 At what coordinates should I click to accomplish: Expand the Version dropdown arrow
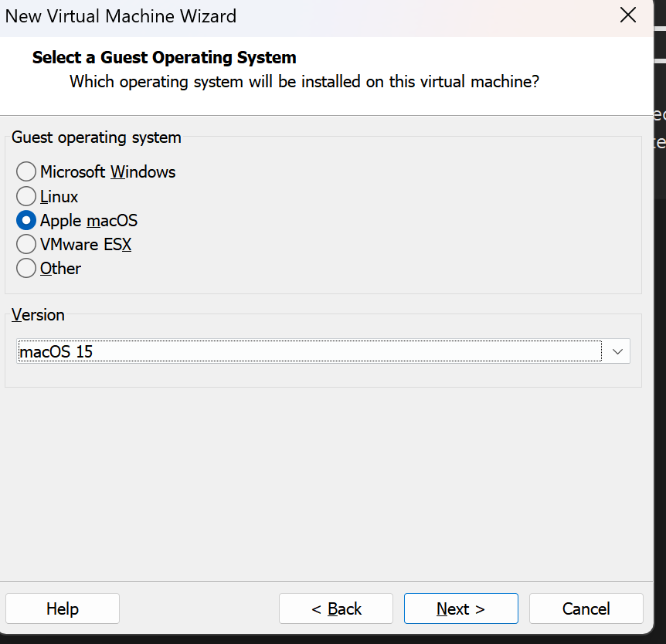pos(617,351)
